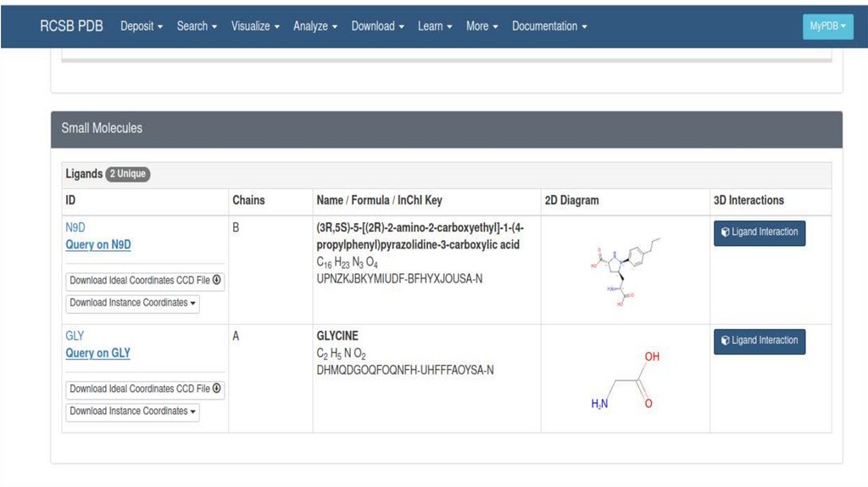Click the Query on GLY link
Viewport: 868px width, 487px height.
click(98, 354)
